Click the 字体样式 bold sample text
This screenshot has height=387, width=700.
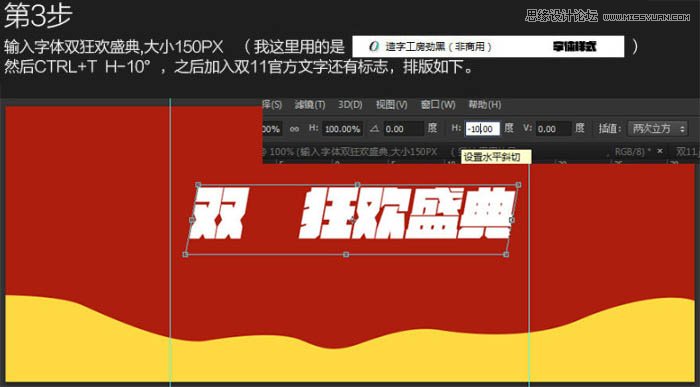point(575,46)
